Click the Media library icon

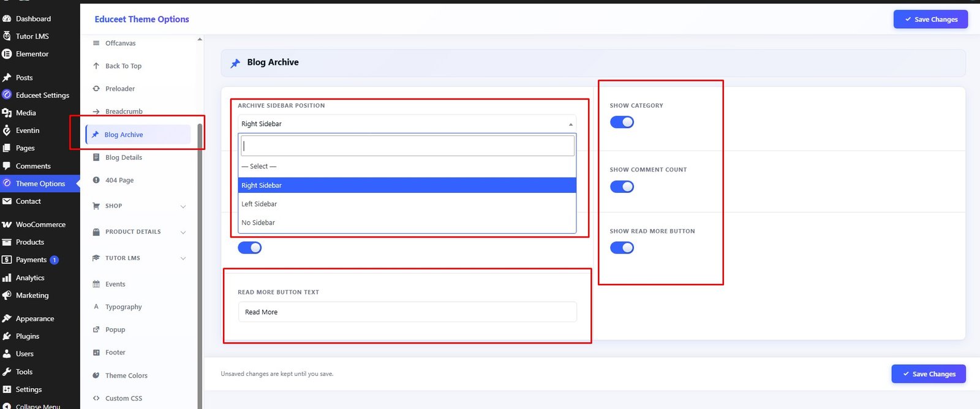pyautogui.click(x=7, y=113)
